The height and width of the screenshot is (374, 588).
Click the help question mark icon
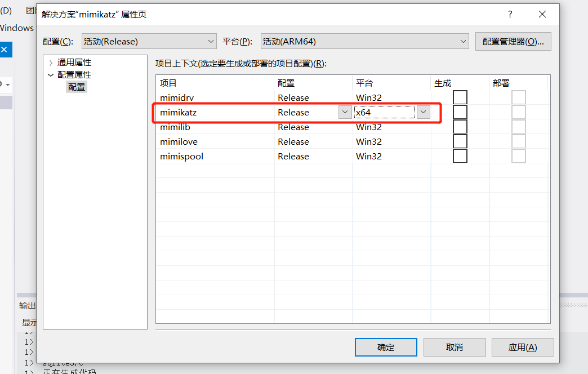510,14
